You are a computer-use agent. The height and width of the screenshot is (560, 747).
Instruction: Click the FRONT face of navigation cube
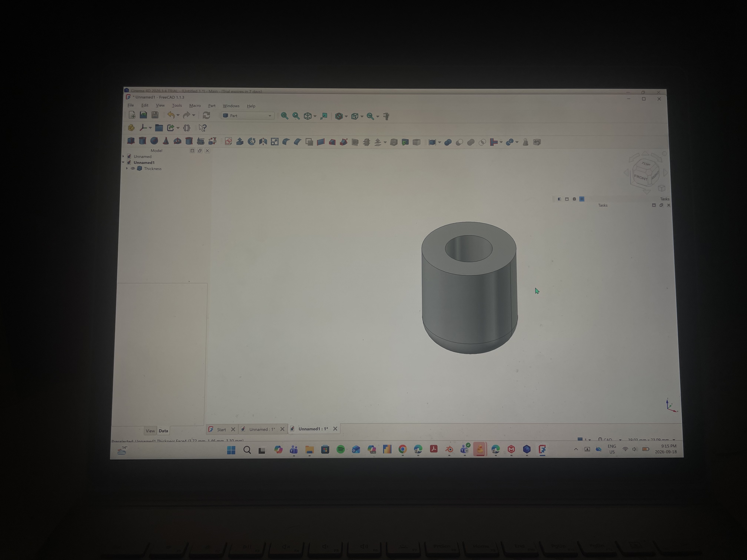pos(640,177)
